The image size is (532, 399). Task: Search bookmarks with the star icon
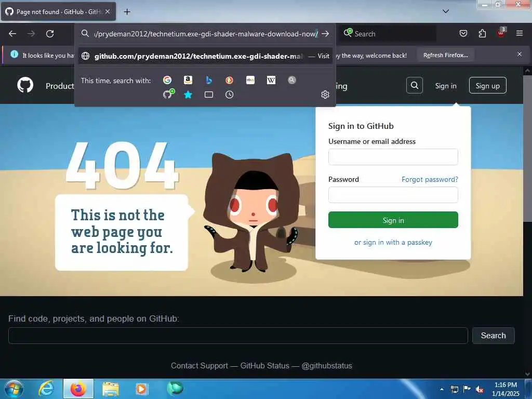[188, 95]
